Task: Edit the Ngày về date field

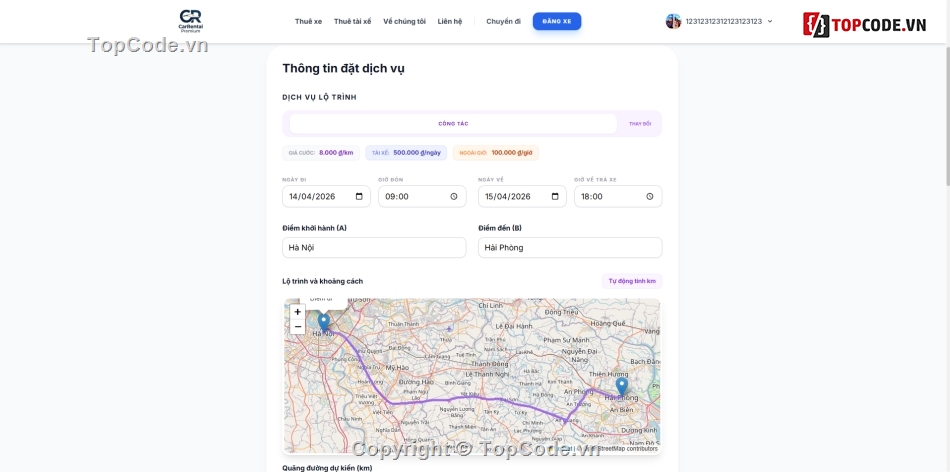Action: point(522,196)
